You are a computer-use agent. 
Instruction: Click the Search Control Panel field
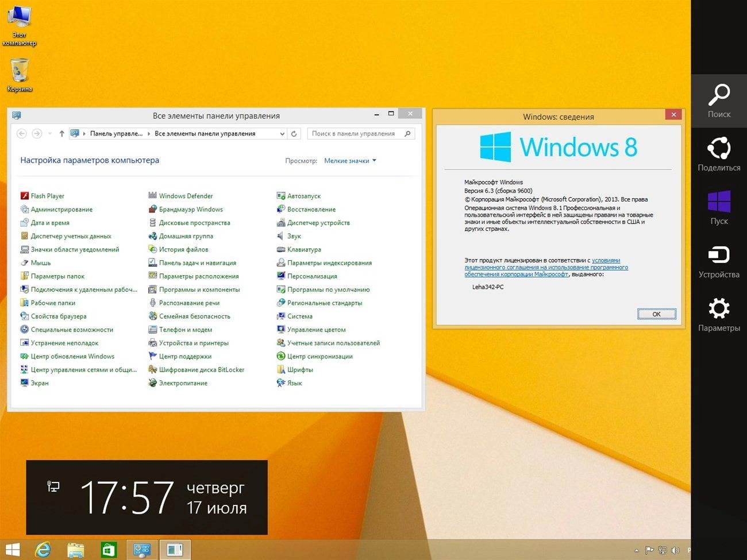click(x=361, y=133)
